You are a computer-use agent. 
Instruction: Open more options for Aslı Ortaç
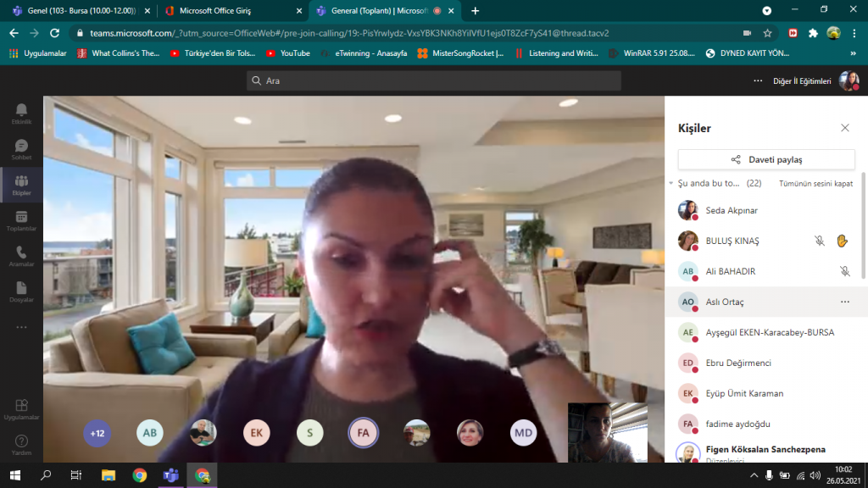[x=844, y=302]
